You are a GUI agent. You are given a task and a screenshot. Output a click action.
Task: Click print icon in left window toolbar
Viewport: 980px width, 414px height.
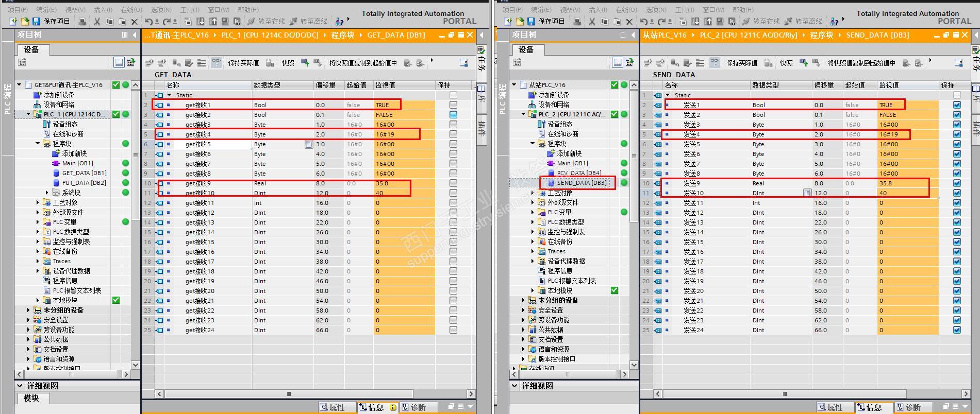click(82, 22)
